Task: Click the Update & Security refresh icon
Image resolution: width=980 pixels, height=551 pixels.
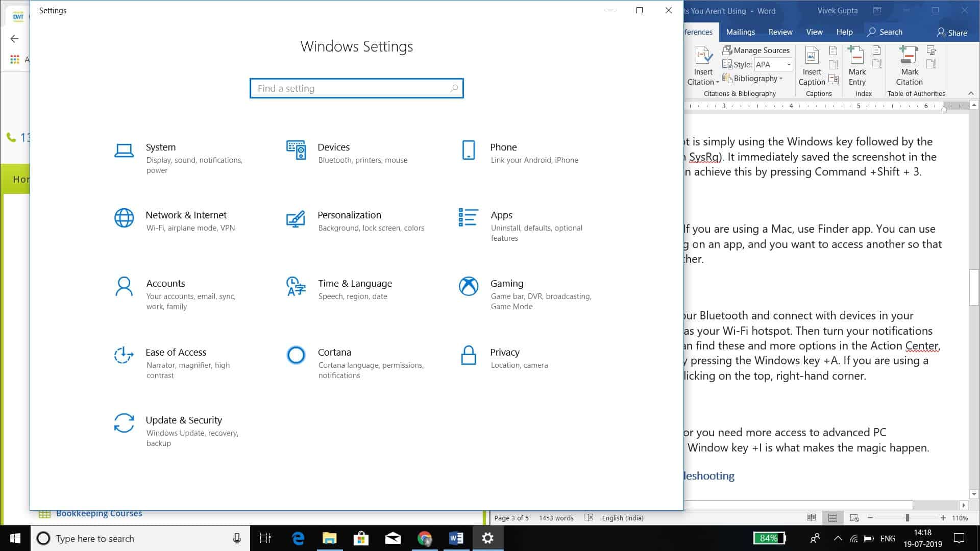Action: [124, 423]
